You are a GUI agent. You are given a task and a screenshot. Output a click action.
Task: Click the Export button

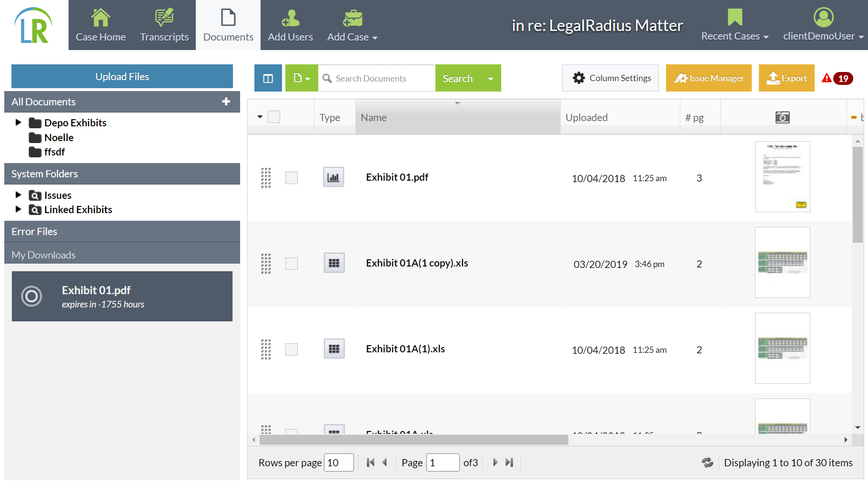coord(787,78)
